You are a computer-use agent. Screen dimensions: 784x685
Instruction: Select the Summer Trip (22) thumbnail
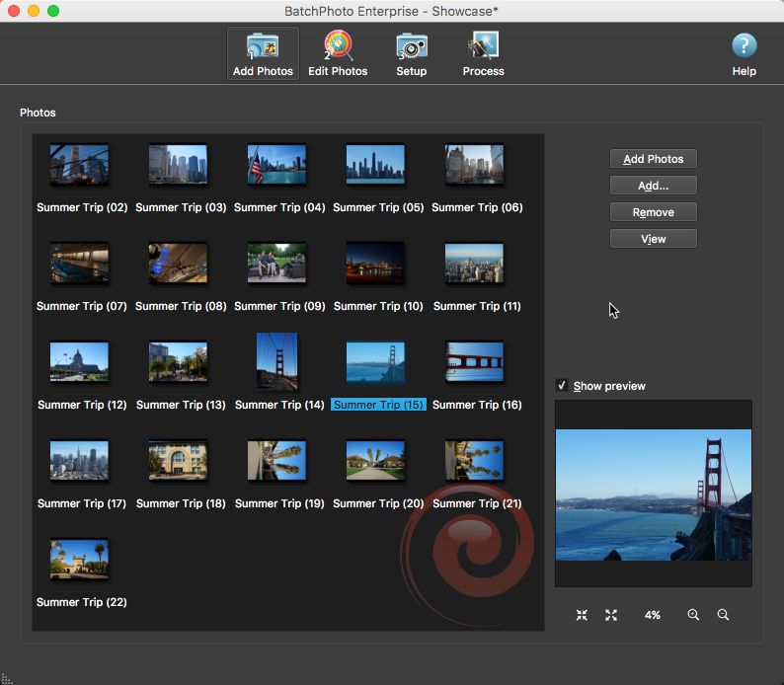point(80,559)
